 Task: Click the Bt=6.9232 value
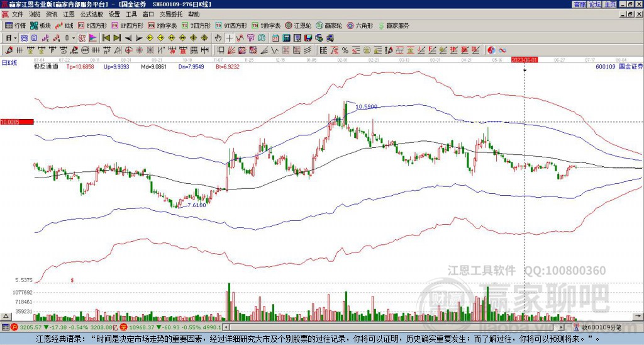(x=227, y=66)
